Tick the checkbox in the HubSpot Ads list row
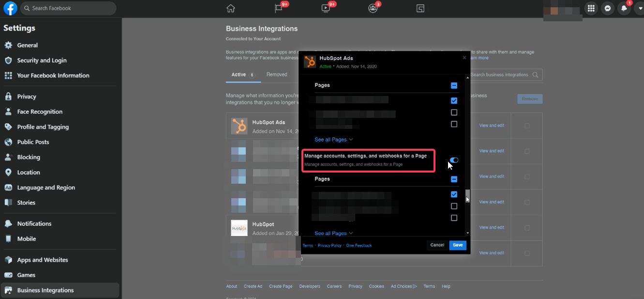This screenshot has height=299, width=644. [x=527, y=126]
